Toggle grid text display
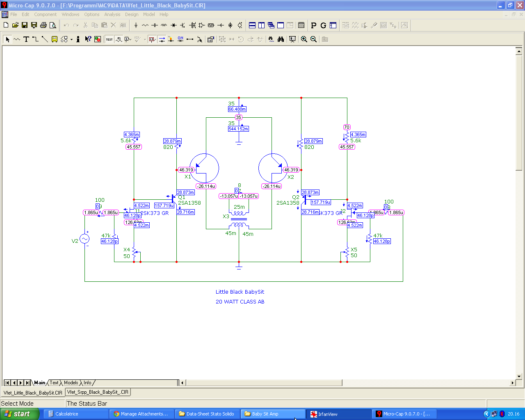 [109, 39]
